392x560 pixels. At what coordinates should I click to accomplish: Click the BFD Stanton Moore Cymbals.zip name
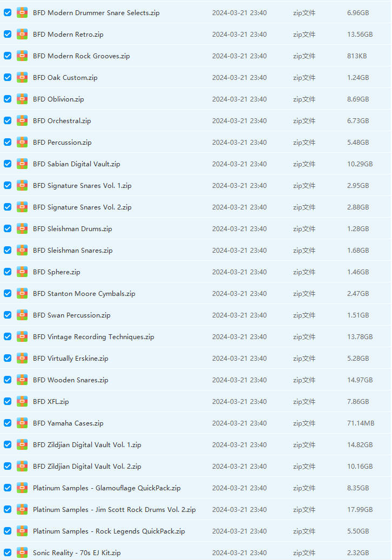[x=84, y=293]
